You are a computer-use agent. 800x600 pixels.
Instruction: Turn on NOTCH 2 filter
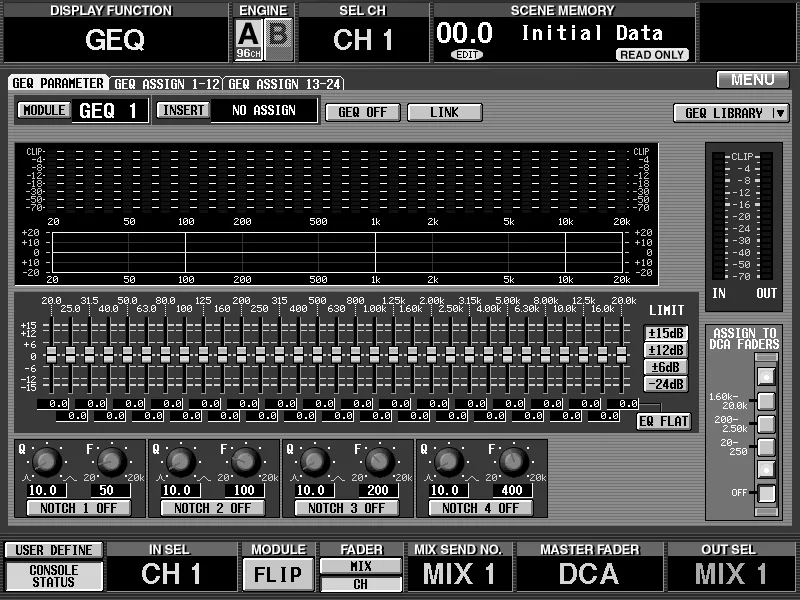(213, 508)
